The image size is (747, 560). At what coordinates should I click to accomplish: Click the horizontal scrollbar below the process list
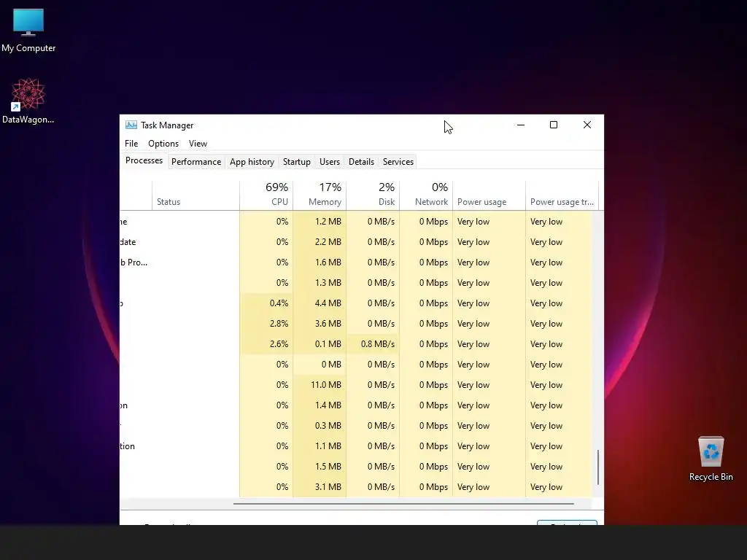[x=403, y=503]
